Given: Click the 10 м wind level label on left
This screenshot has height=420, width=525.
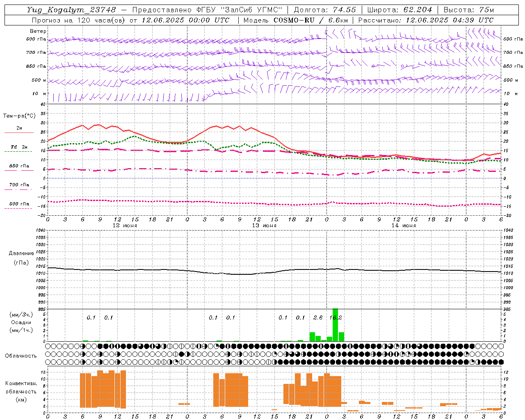Looking at the screenshot, I should tap(39, 94).
